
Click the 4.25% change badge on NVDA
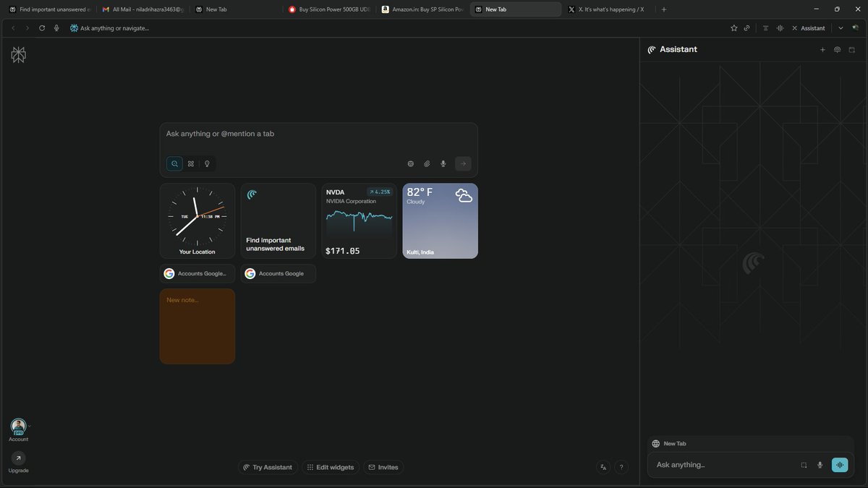pyautogui.click(x=380, y=192)
